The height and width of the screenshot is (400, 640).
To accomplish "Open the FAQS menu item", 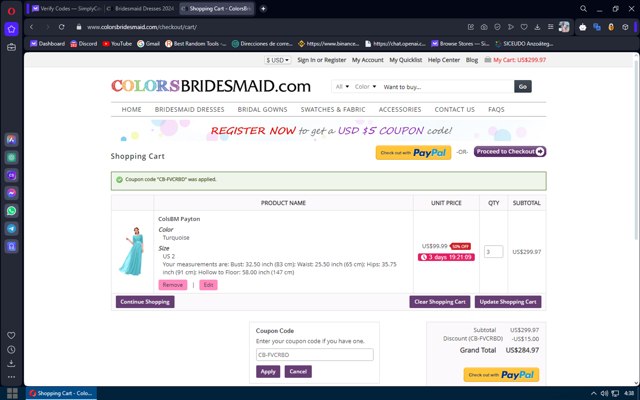I will (x=496, y=109).
